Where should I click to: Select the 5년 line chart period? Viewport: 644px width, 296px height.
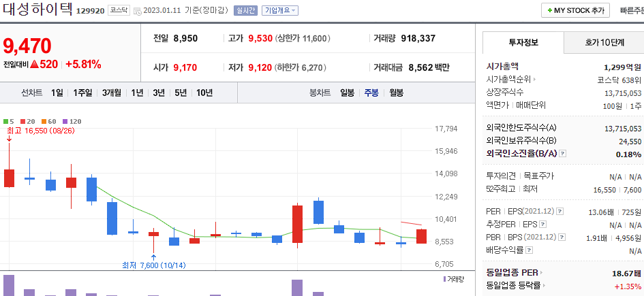point(181,93)
